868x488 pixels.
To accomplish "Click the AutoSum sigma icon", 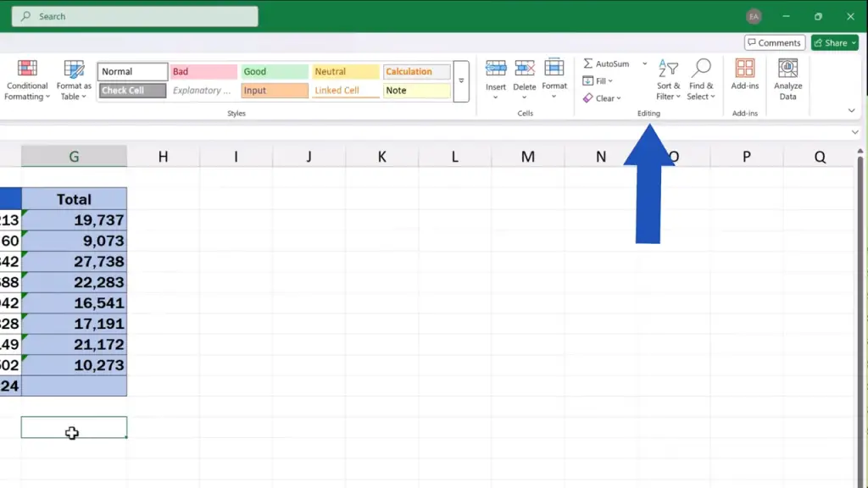I will [x=587, y=64].
